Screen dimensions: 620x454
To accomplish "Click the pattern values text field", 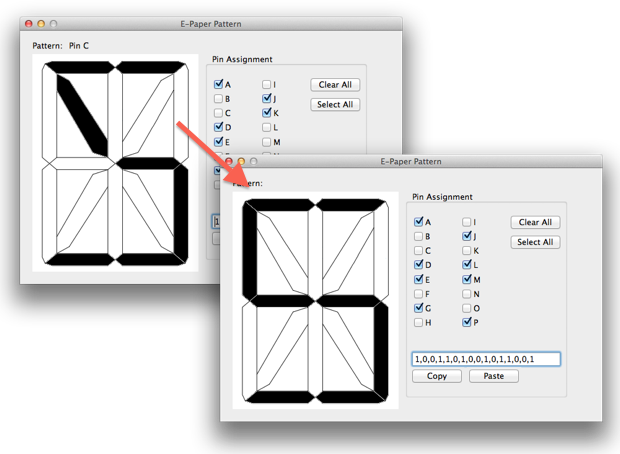I will pos(486,359).
